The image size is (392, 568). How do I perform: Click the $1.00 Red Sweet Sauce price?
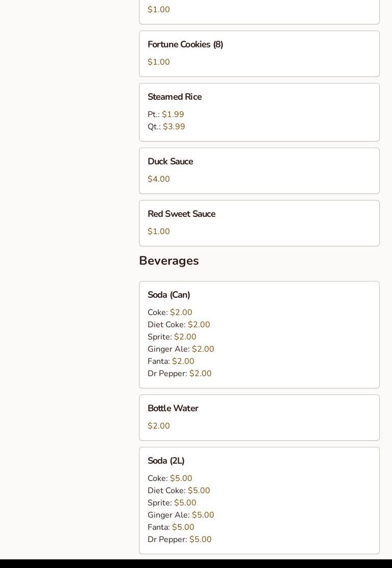(x=159, y=232)
